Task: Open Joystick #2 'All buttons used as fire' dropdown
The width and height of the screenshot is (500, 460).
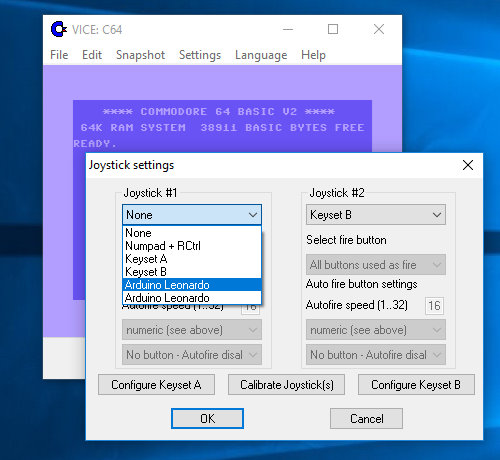Action: (376, 265)
